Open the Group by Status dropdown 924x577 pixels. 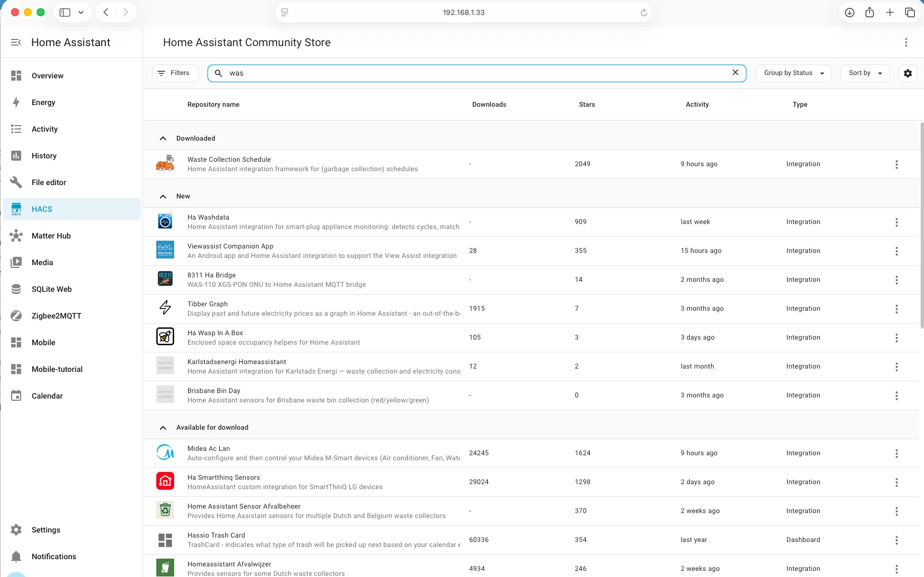793,73
